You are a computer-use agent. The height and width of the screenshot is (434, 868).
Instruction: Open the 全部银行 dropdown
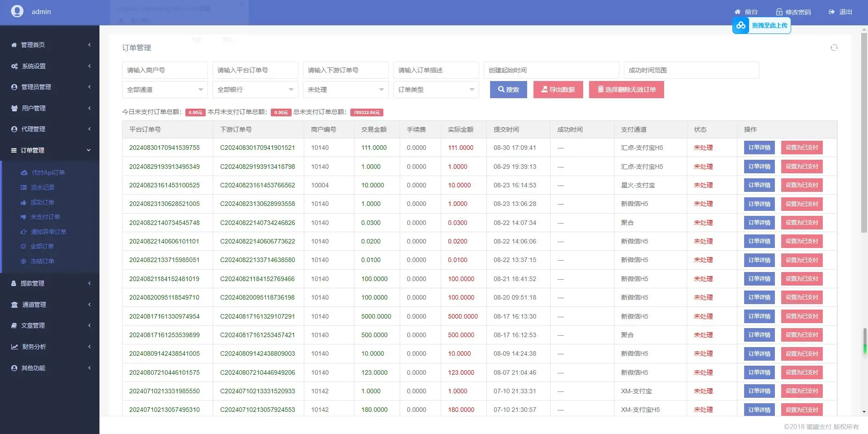tap(255, 90)
